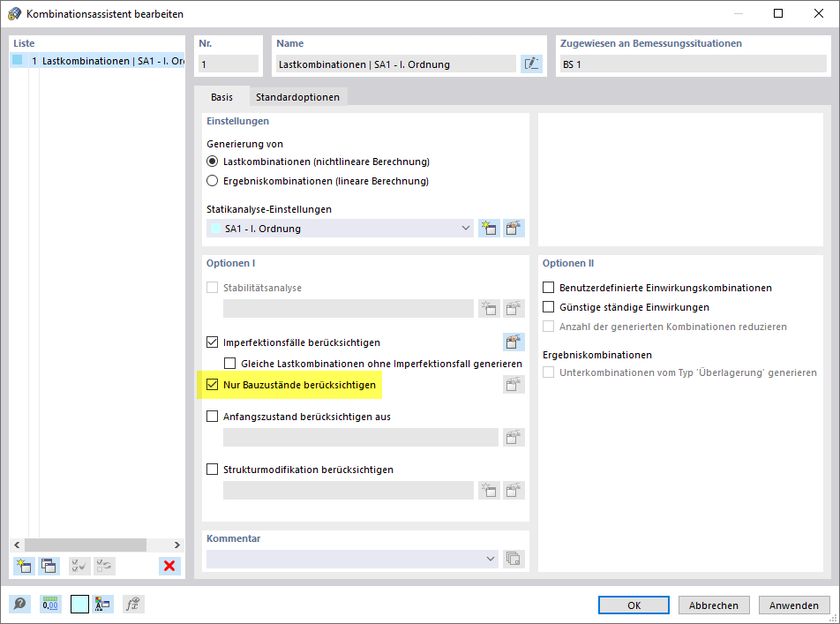840x624 pixels.
Task: Maximize the dialog window
Action: click(x=778, y=13)
